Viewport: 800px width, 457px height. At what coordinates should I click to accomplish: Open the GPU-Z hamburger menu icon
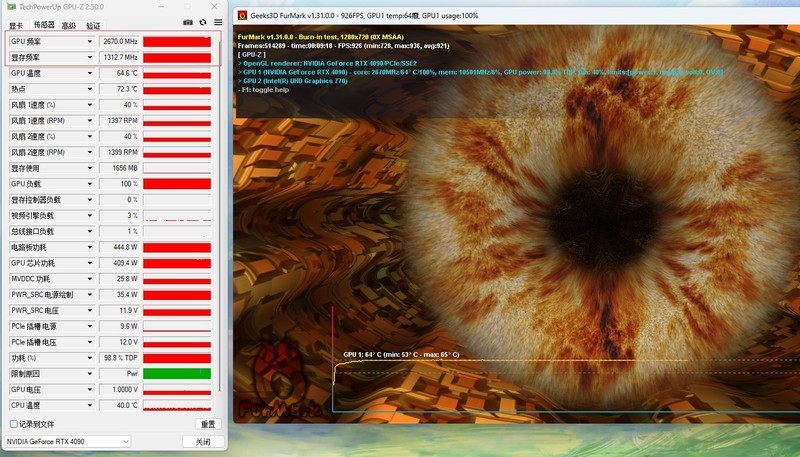point(218,22)
